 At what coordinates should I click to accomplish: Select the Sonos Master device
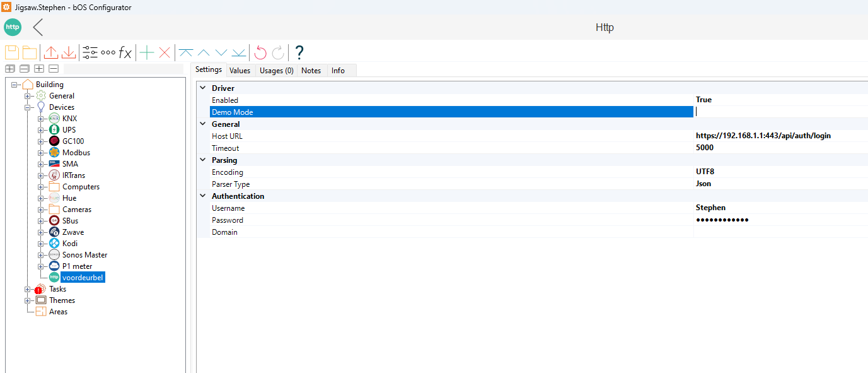(x=84, y=255)
